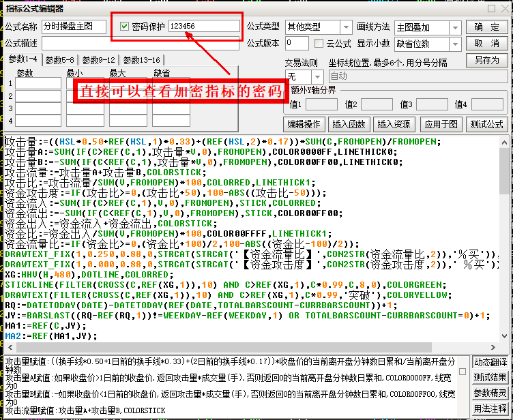Screen dimensions: 513x420
Task: Switch to 参数1-4 tab
Action: [x=23, y=59]
